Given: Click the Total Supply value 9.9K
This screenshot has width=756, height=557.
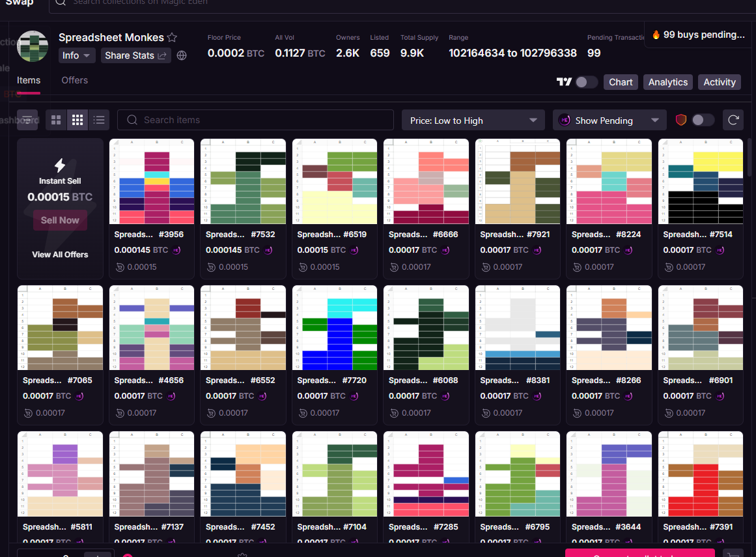Looking at the screenshot, I should pos(412,53).
